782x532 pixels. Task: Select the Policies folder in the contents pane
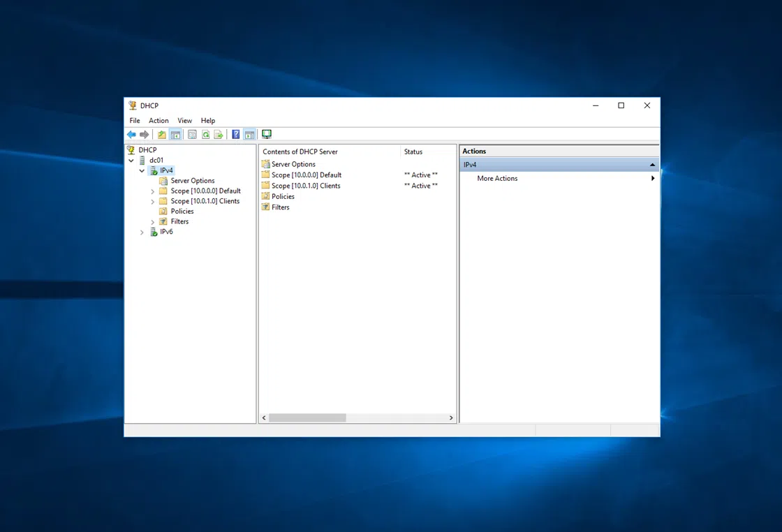(282, 196)
